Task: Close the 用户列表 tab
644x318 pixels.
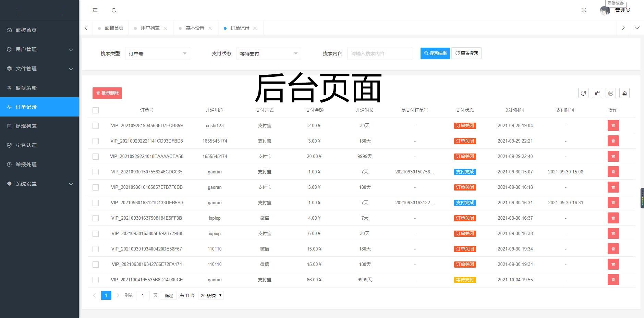Action: pos(165,28)
